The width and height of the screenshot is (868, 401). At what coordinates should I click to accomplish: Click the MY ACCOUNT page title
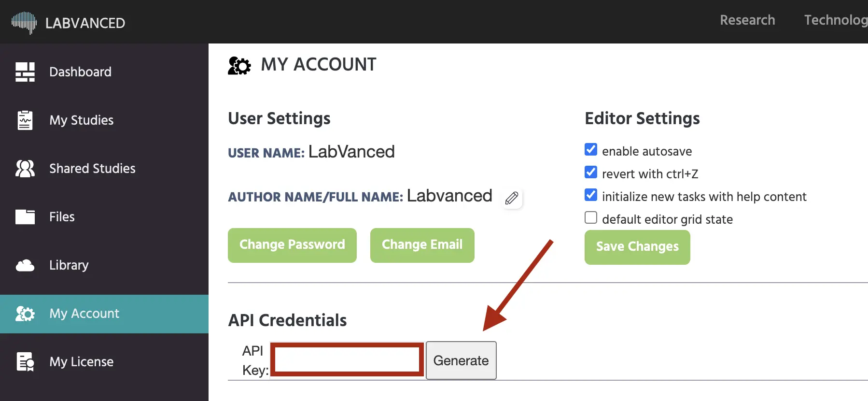319,64
